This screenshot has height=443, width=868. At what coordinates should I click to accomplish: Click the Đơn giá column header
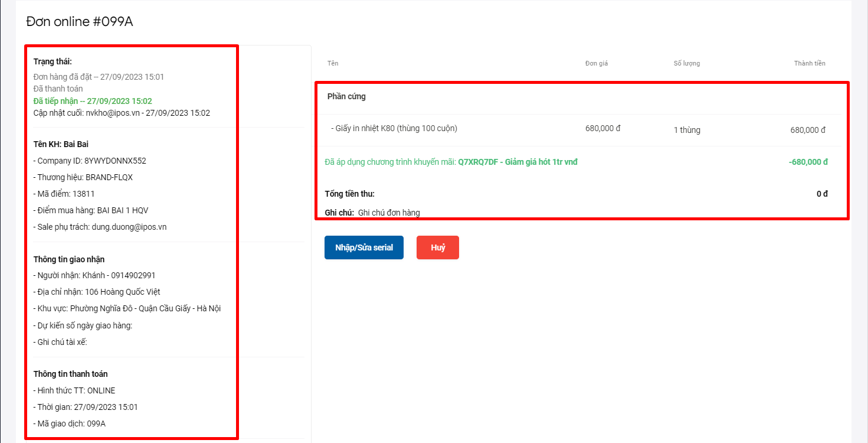(596, 63)
